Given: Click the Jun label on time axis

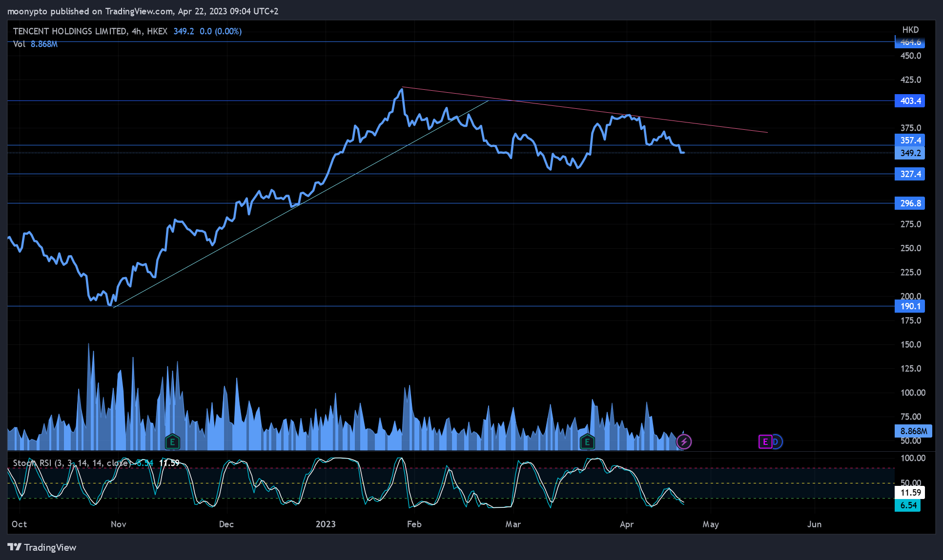Looking at the screenshot, I should click(x=814, y=524).
